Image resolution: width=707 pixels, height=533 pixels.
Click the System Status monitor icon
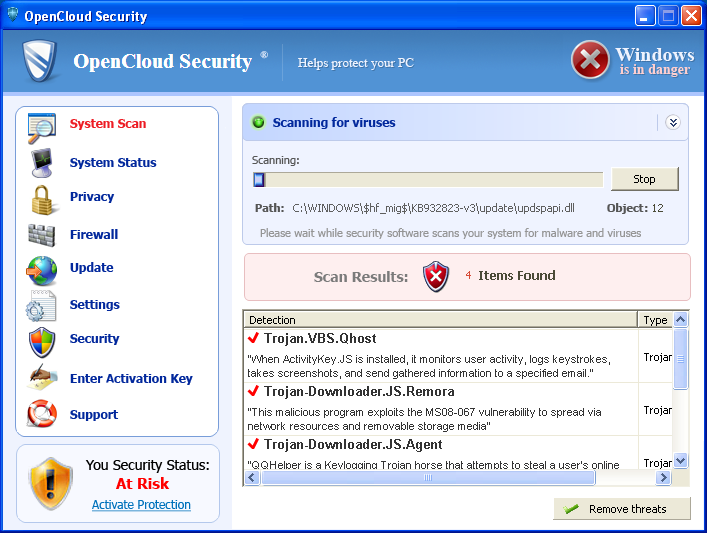coord(42,162)
